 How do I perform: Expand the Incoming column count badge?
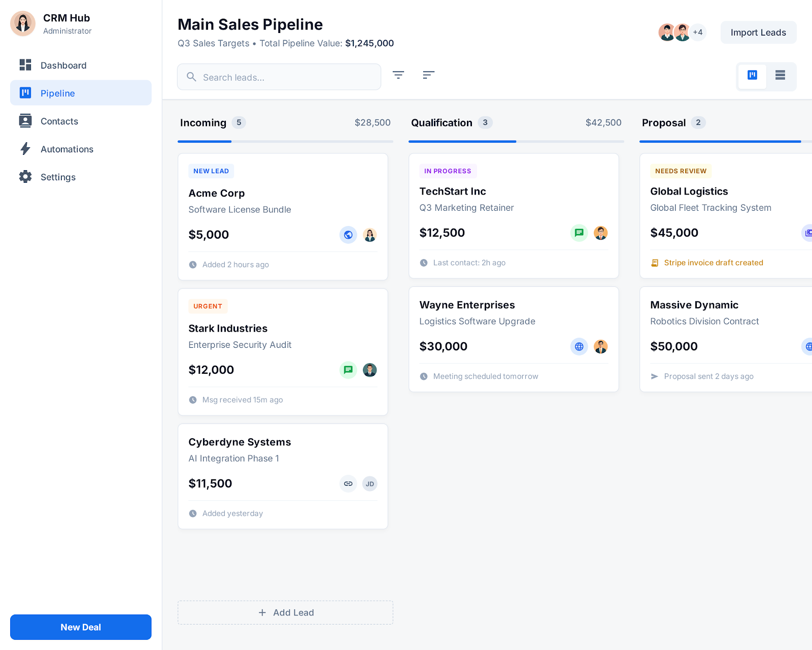click(239, 122)
